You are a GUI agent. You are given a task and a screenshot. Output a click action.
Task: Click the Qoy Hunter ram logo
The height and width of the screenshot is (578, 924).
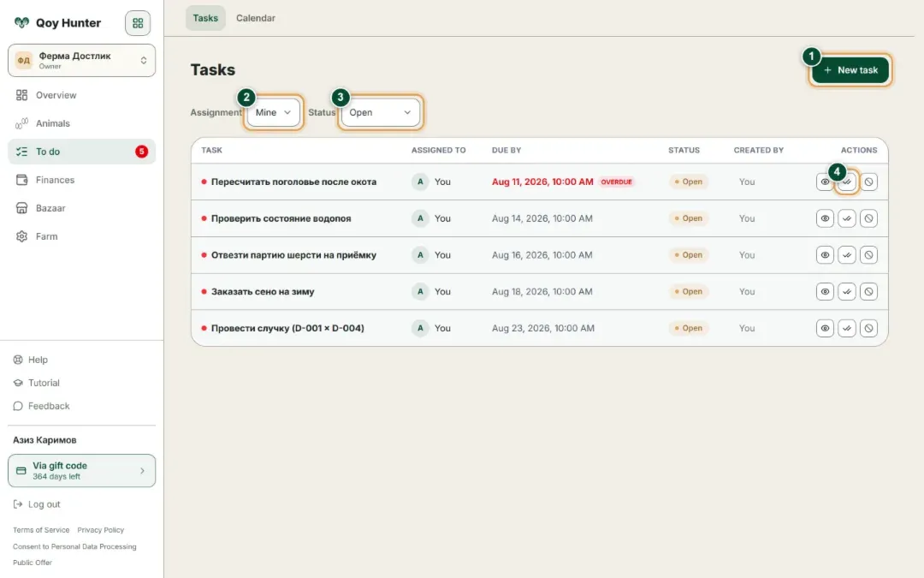tap(21, 23)
